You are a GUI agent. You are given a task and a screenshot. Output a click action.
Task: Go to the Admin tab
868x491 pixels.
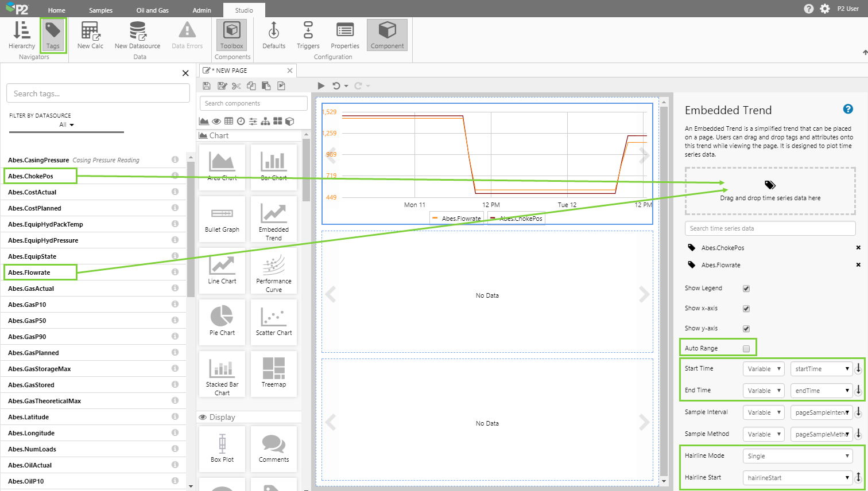(201, 10)
